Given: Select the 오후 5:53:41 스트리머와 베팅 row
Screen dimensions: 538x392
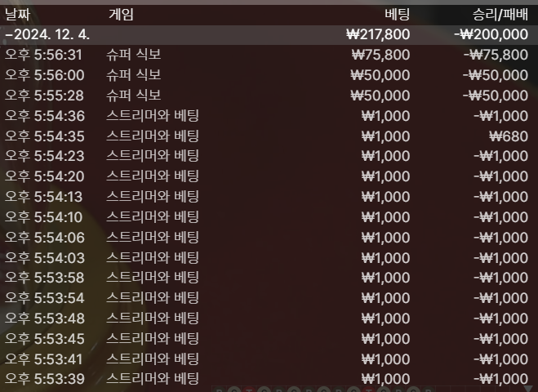Looking at the screenshot, I should pos(269,359).
